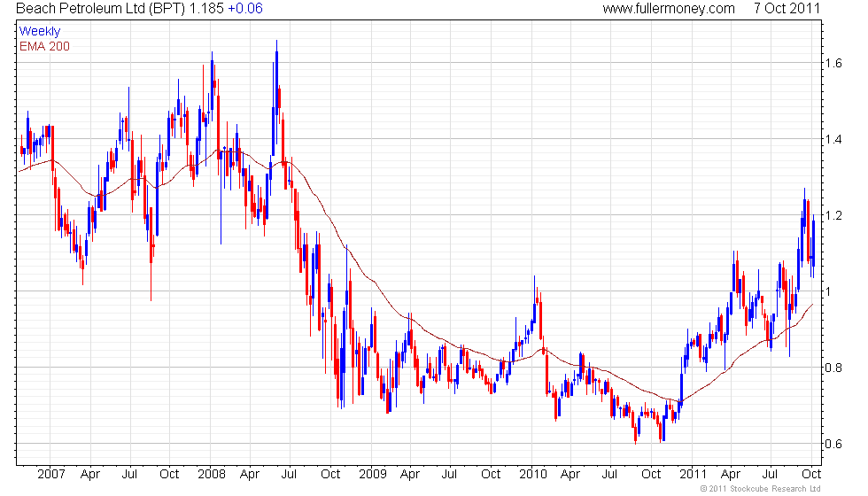This screenshot has height=496, width=868.
Task: Click the Jul label after 2008
Action: (289, 475)
